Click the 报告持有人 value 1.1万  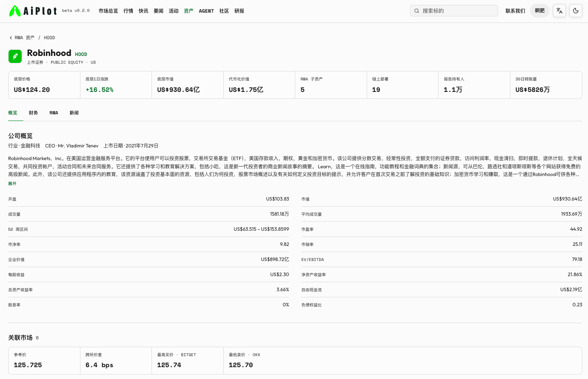pos(453,90)
